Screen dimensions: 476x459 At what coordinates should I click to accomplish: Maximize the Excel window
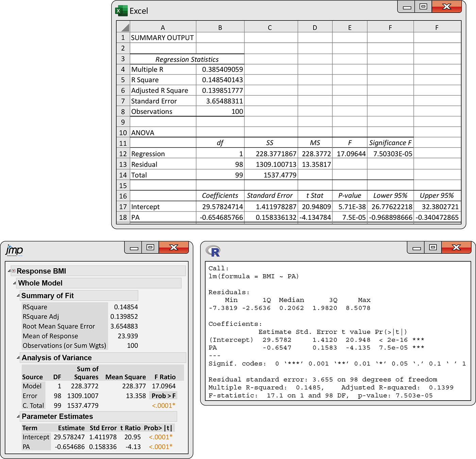[423, 7]
